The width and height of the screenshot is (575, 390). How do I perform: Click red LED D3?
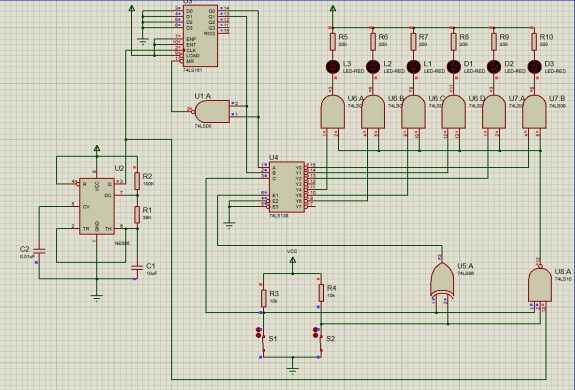[534, 67]
